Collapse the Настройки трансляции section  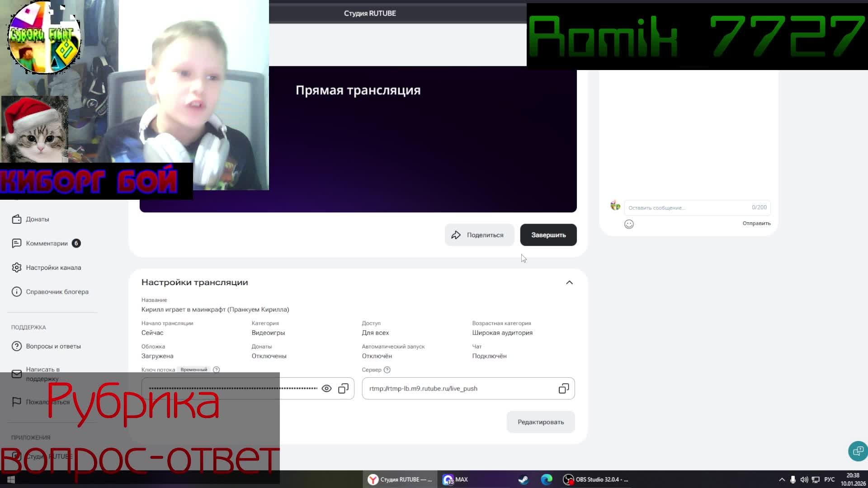[569, 282]
